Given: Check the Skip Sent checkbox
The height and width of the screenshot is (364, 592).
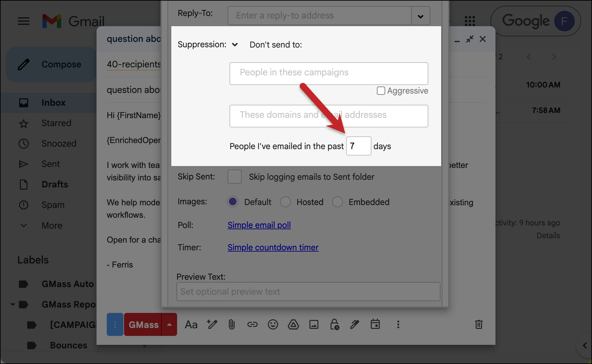Looking at the screenshot, I should (x=234, y=177).
